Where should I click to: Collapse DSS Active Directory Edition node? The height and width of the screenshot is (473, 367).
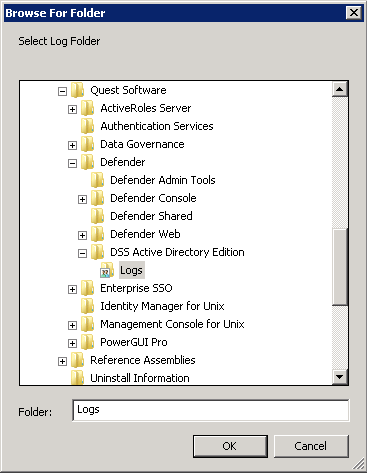tap(82, 253)
